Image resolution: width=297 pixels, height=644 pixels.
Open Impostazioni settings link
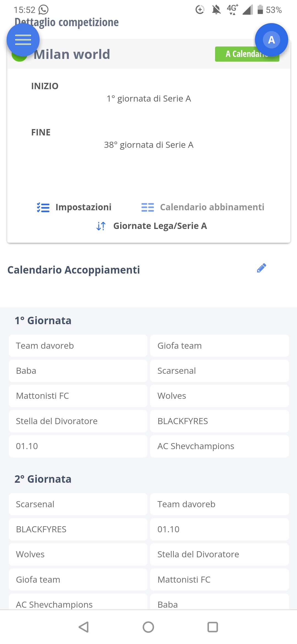[83, 207]
